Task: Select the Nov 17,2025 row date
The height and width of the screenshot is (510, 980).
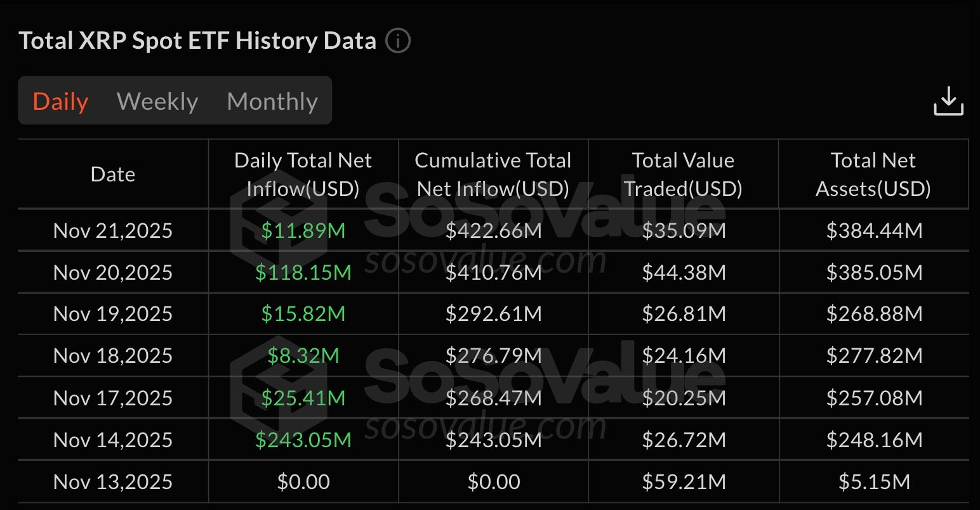Action: coord(113,398)
